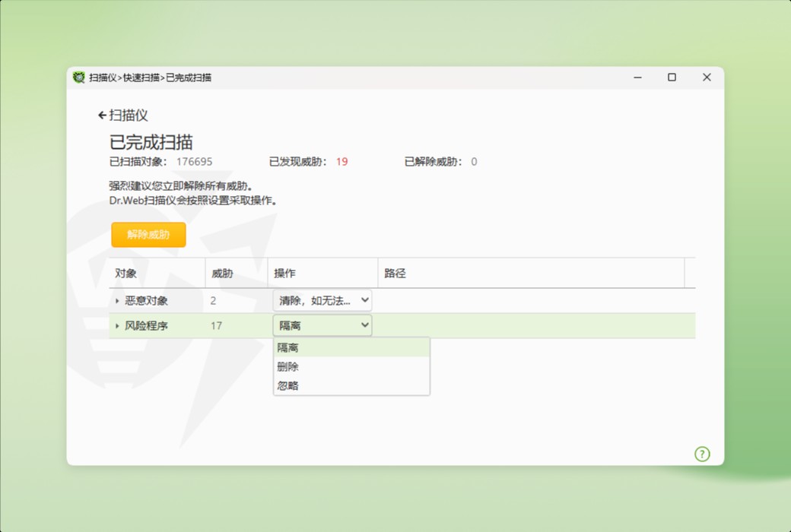Image resolution: width=791 pixels, height=532 pixels.
Task: Click the 对象 column header
Action: pos(127,273)
